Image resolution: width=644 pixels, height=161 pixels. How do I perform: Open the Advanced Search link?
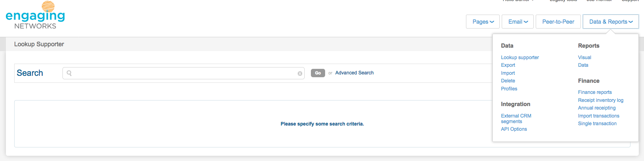click(x=354, y=73)
